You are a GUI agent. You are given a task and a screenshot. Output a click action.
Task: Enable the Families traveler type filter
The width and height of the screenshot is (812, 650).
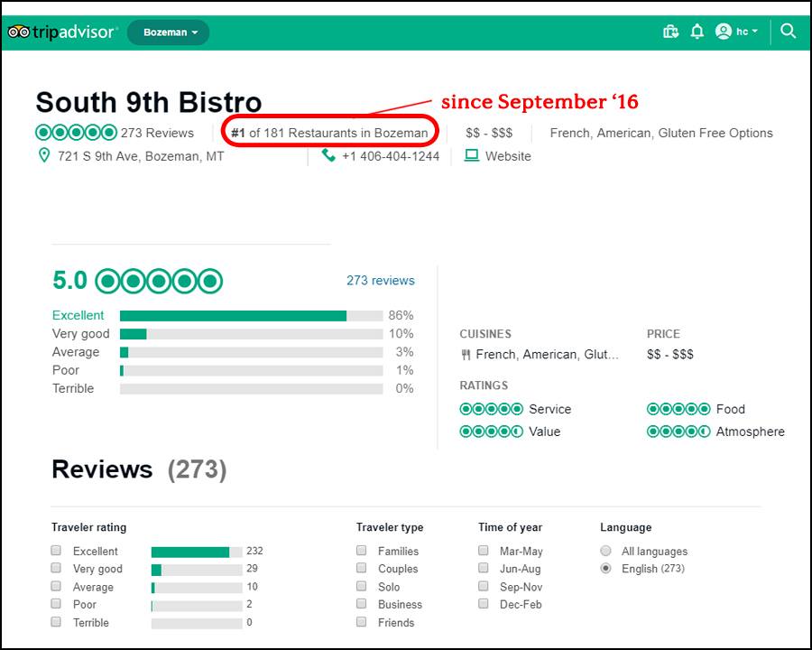[362, 551]
